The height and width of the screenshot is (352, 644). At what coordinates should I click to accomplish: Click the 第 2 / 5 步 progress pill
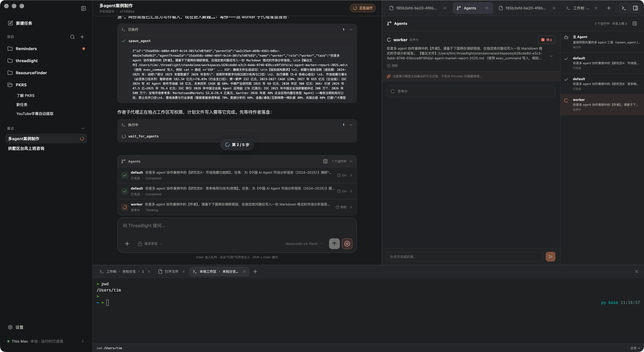point(237,145)
